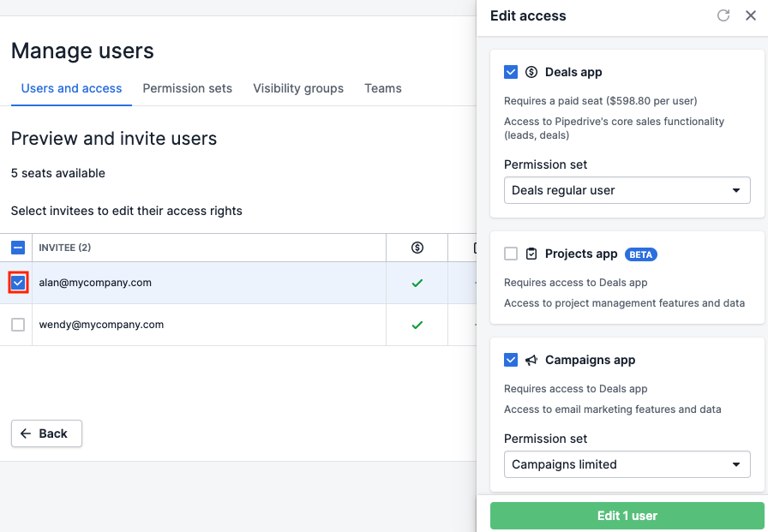The width and height of the screenshot is (768, 532).
Task: Uncheck the Campaigns app checkbox
Action: pos(511,360)
